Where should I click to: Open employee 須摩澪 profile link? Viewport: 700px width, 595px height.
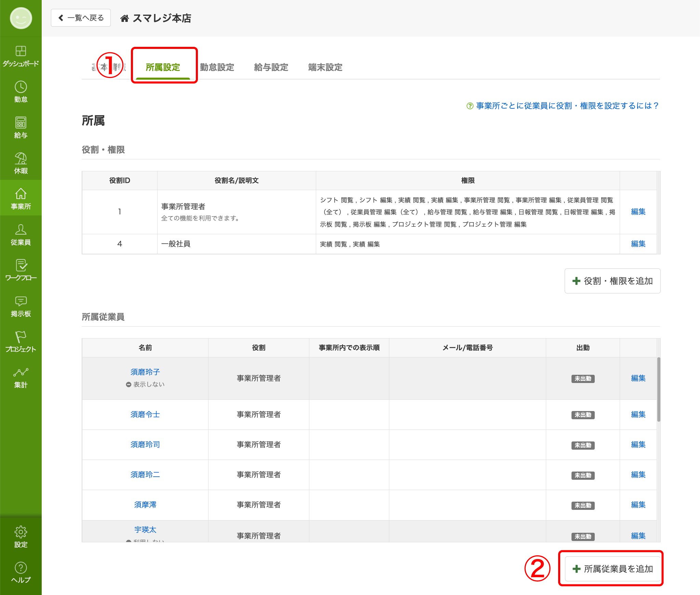pos(145,505)
